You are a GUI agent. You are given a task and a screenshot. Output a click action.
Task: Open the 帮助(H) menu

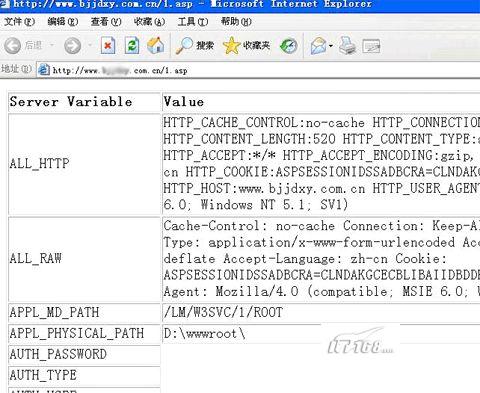pyautogui.click(x=236, y=22)
